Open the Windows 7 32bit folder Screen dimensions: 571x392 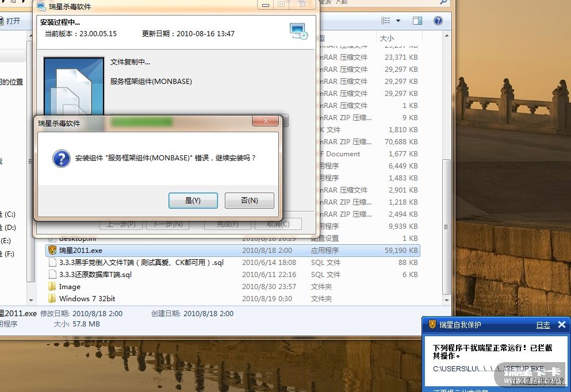pos(87,299)
